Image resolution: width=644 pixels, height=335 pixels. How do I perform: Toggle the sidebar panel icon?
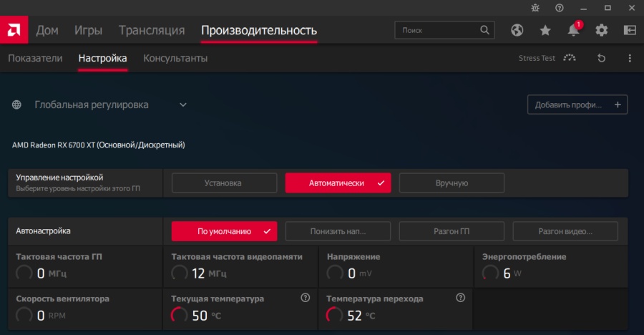click(x=630, y=30)
